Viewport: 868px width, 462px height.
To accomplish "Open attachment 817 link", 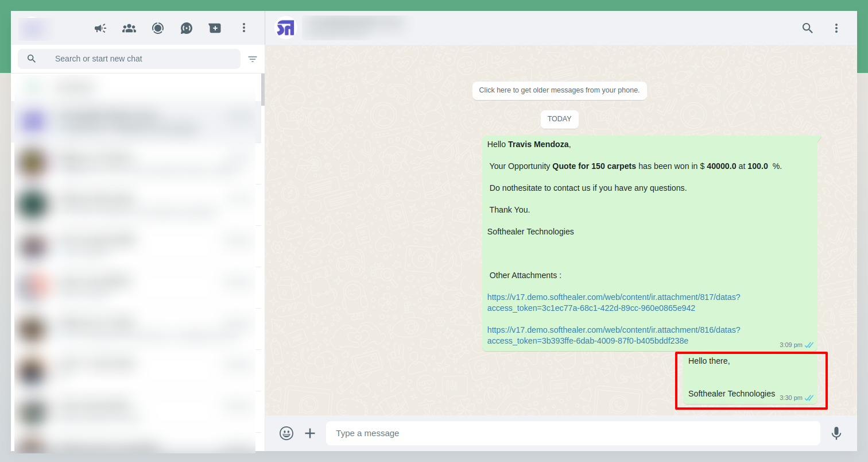I will (x=614, y=303).
